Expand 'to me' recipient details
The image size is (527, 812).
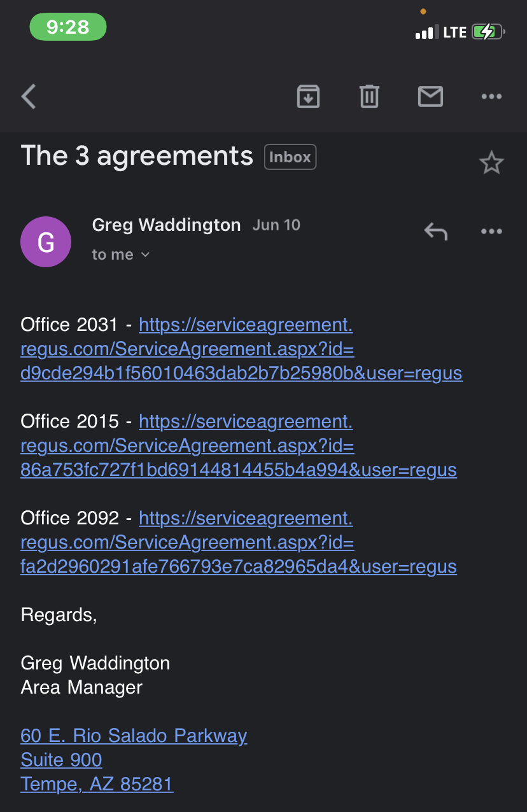tap(121, 255)
